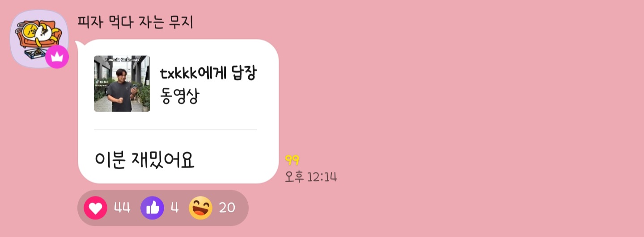The width and height of the screenshot is (644, 237).
Task: Tap the pink heart reaction icon
Action: 95,208
